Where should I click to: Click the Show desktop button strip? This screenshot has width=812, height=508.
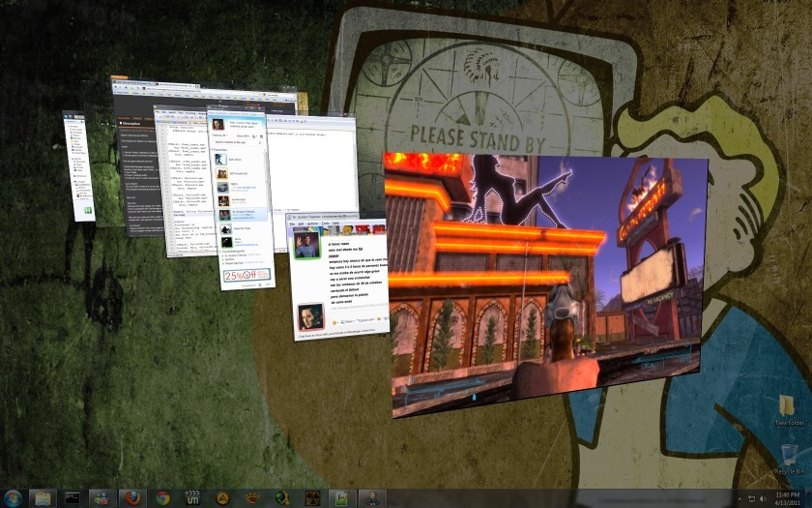pos(809,497)
